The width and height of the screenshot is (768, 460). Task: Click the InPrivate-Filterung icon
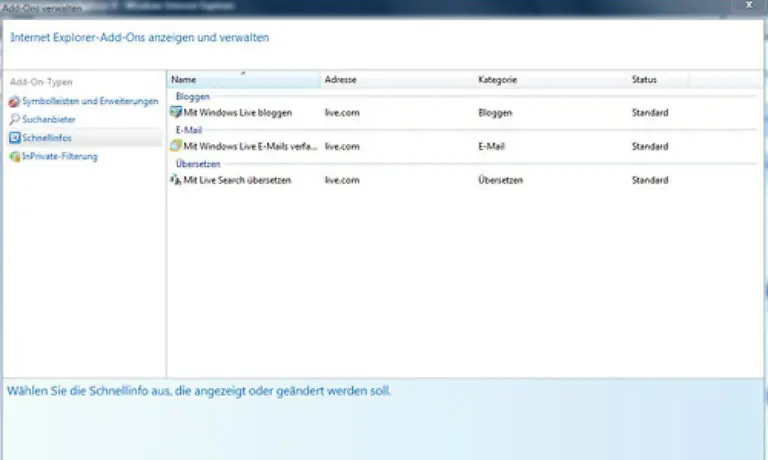pyautogui.click(x=15, y=157)
